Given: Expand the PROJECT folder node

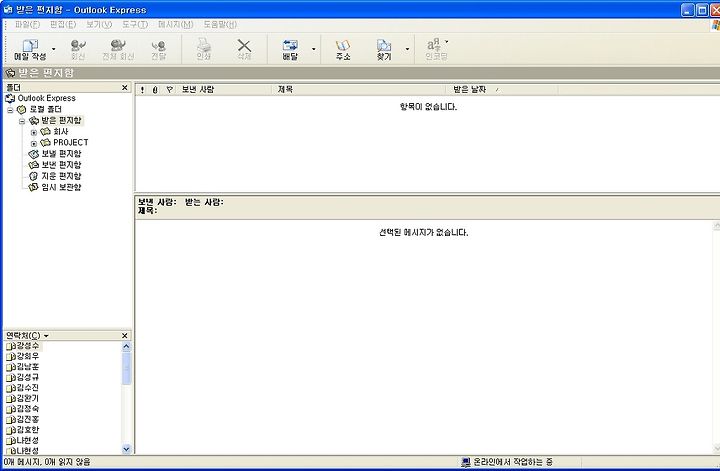Looking at the screenshot, I should pos(34,143).
